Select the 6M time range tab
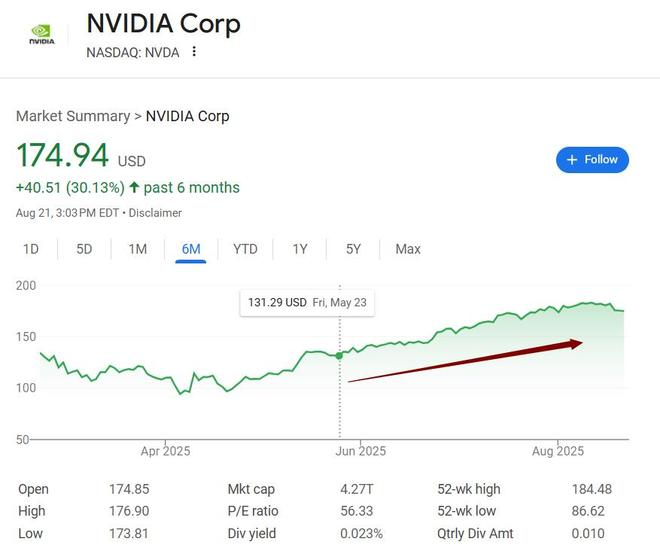 (191, 249)
